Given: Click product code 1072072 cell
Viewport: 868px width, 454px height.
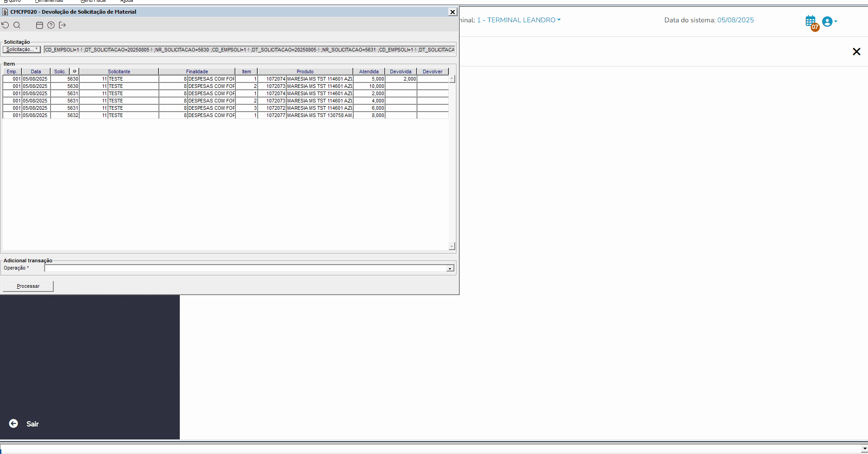Looking at the screenshot, I should coord(272,108).
